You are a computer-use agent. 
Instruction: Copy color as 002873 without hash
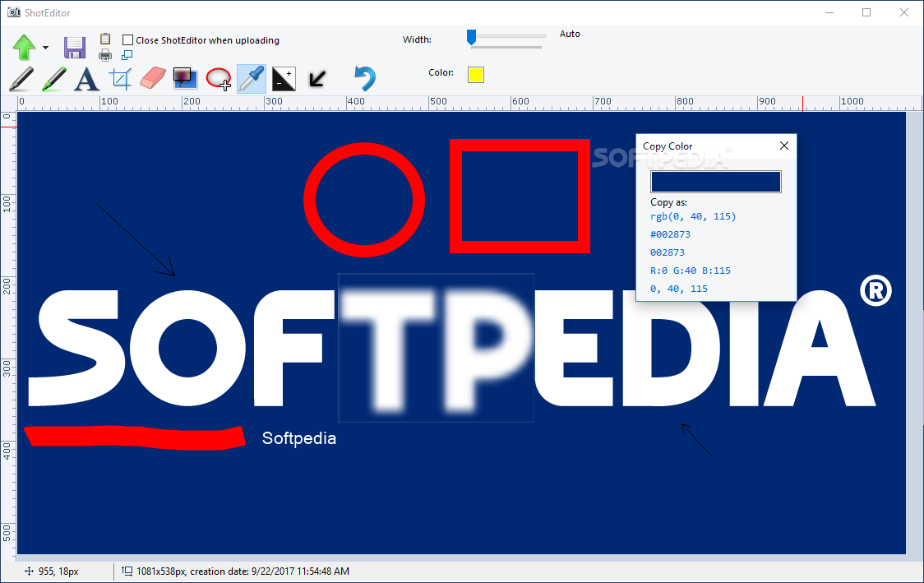[x=667, y=252]
